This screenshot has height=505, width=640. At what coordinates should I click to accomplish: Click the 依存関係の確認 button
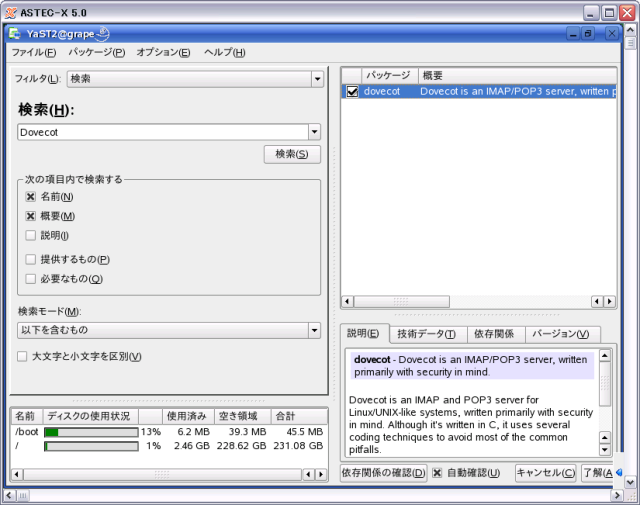384,472
